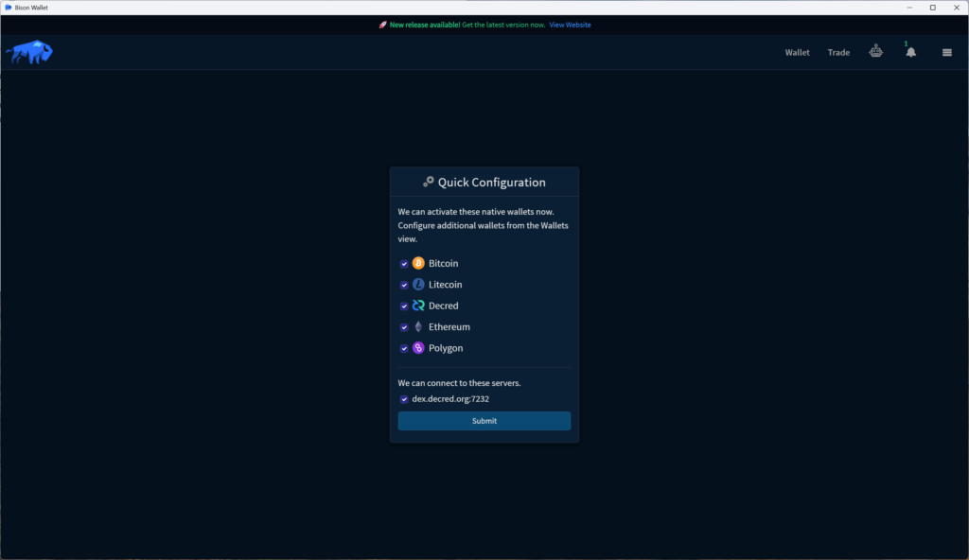Switch to the Trade page
Screen dimensions: 969x560
pyautogui.click(x=838, y=53)
